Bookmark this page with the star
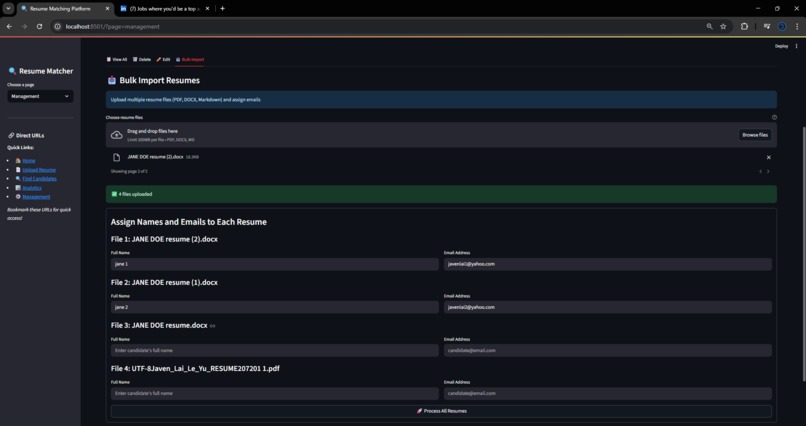The image size is (806, 426). [x=723, y=26]
